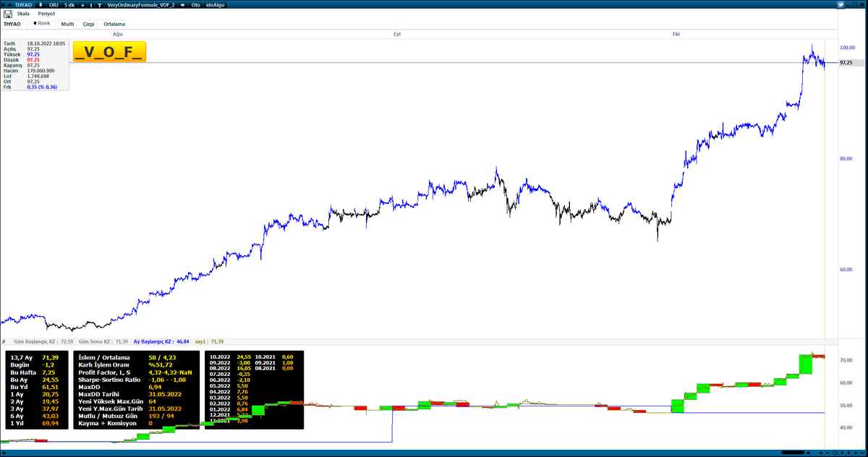This screenshot has width=868, height=457.
Task: Open the '5 dk' period selector
Action: coord(69,4)
